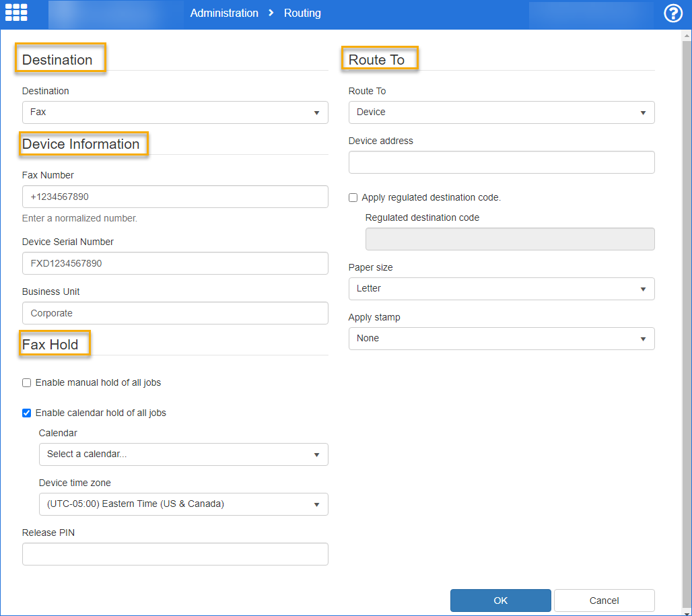Focus the Release PIN input field
This screenshot has height=616, width=692.
tap(175, 554)
